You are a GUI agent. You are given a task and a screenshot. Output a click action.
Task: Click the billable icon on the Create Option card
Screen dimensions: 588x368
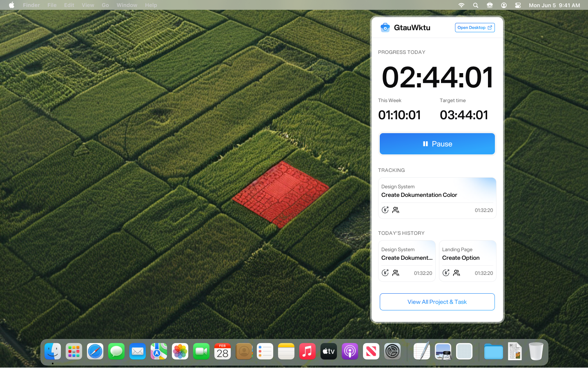click(446, 273)
